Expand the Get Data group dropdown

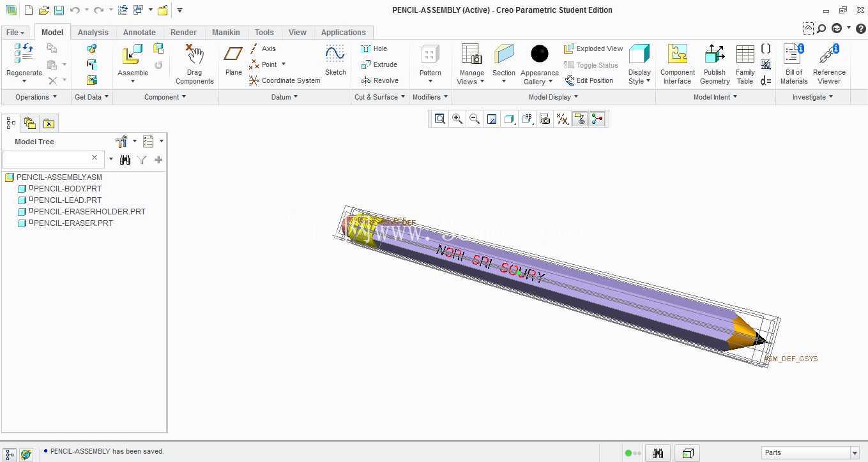[x=92, y=97]
